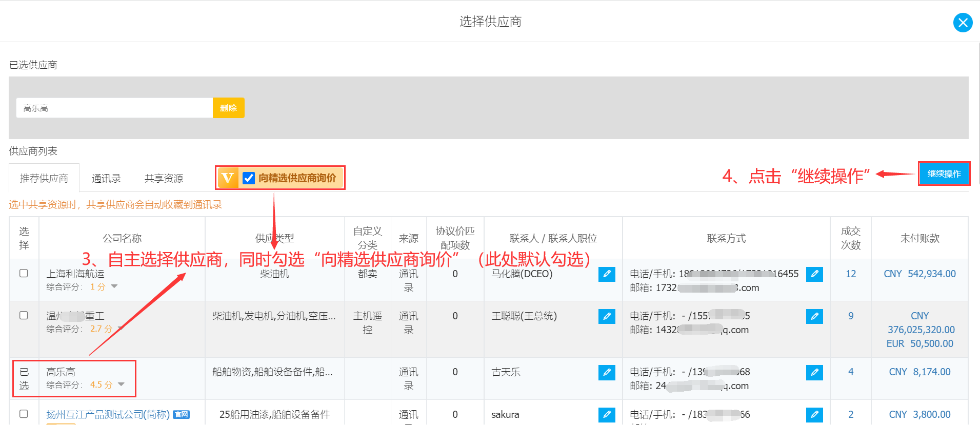Close the supplier selection dialog

coord(963,23)
